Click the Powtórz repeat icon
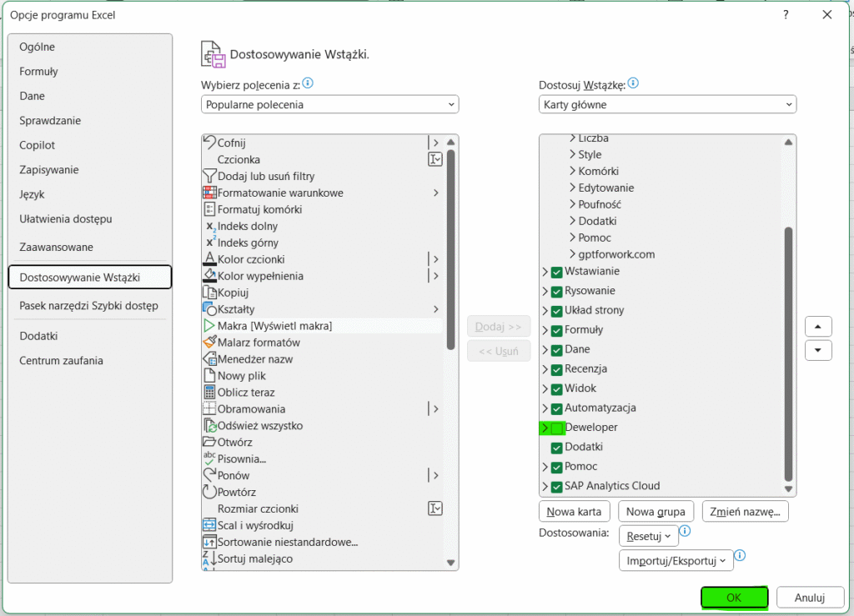 (209, 492)
